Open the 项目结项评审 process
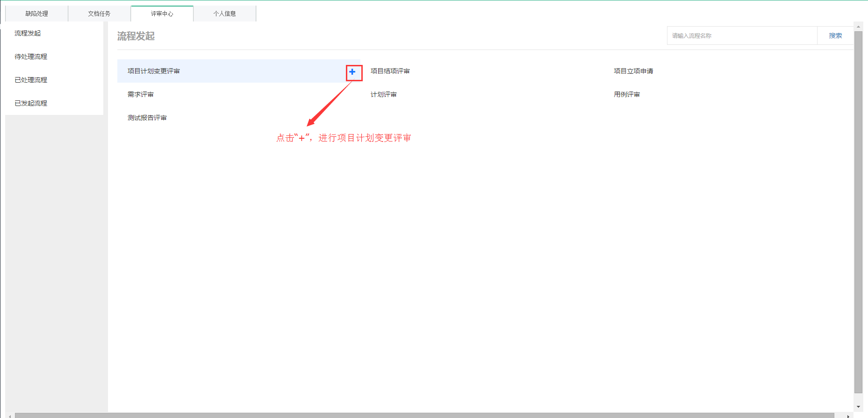The image size is (868, 418). click(x=390, y=71)
